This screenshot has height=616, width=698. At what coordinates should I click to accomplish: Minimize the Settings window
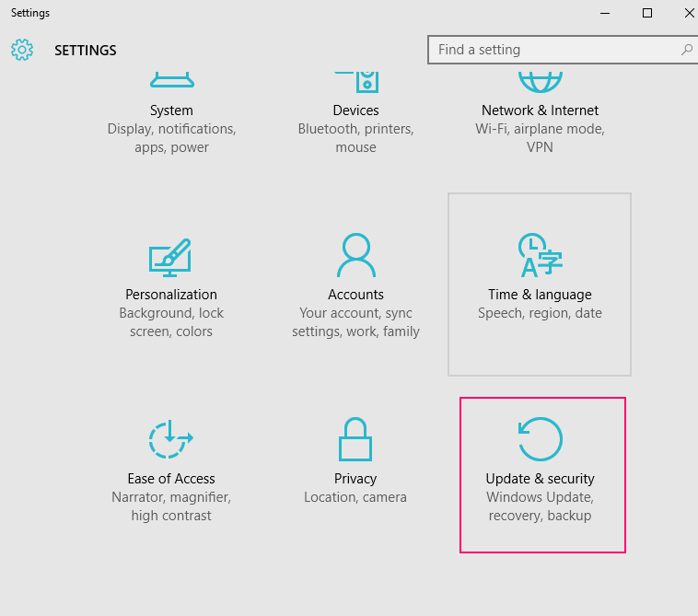point(605,13)
